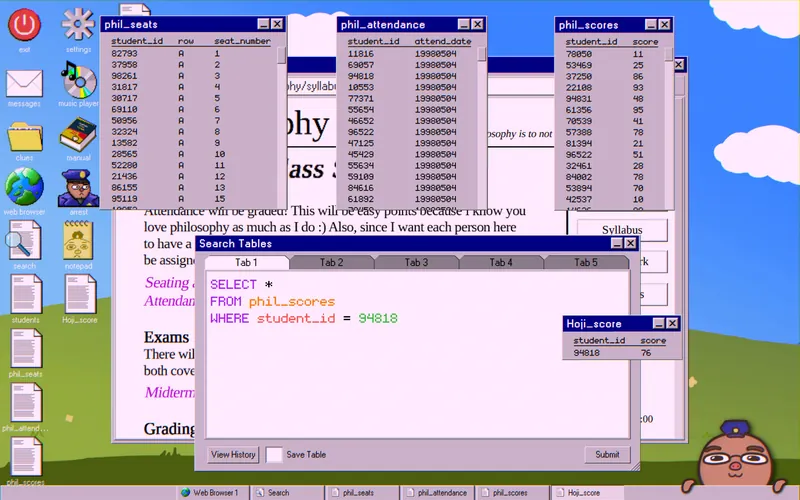Close the Hoji_score window

click(672, 323)
